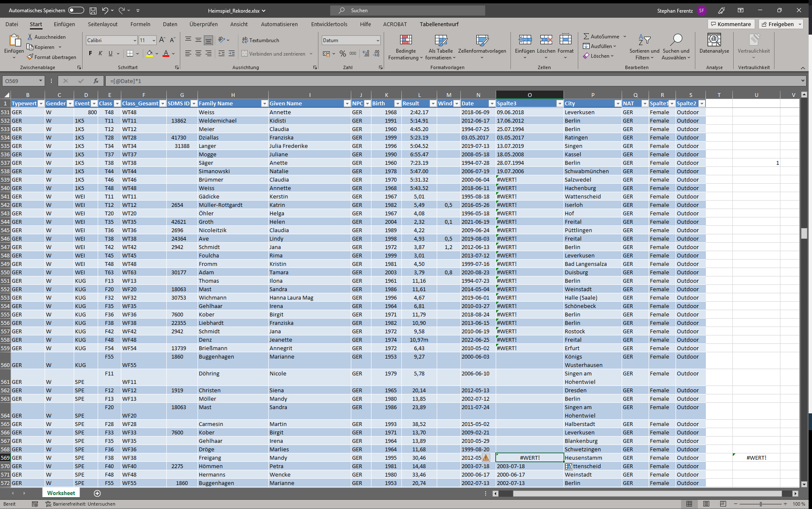This screenshot has width=812, height=509.
Task: Click Kopieren copy icon
Action: [30, 47]
